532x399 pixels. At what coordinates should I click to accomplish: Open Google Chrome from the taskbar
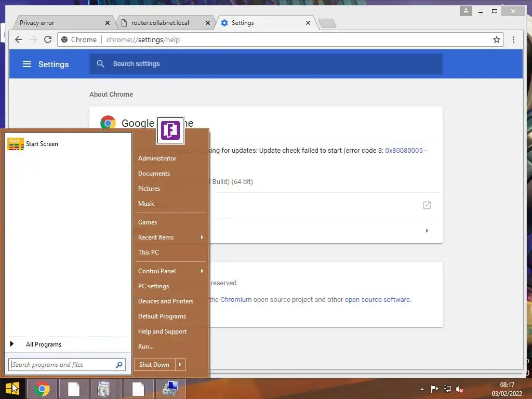(x=42, y=389)
